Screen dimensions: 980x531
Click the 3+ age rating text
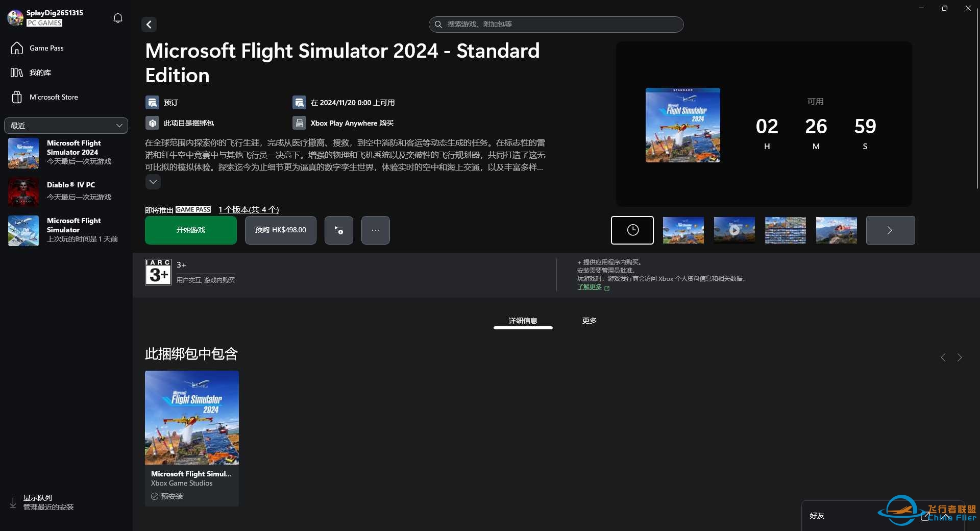(x=181, y=265)
